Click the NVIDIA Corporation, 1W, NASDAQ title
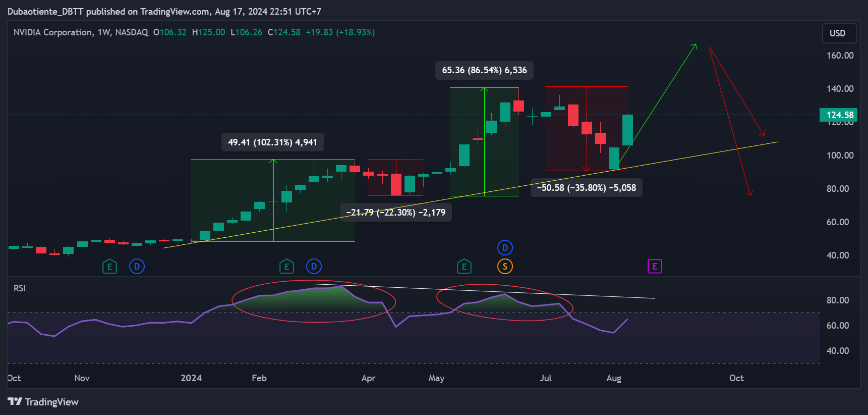This screenshot has height=415, width=868. pos(81,32)
